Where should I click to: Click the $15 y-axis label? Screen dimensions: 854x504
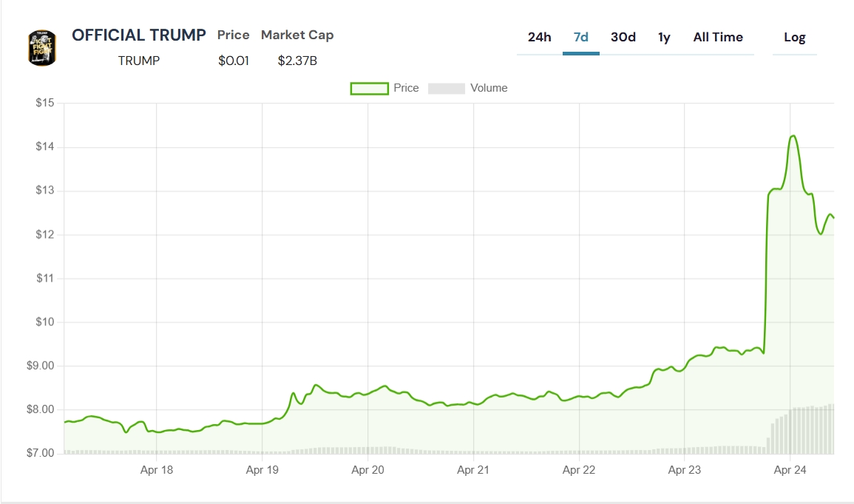tap(45, 103)
